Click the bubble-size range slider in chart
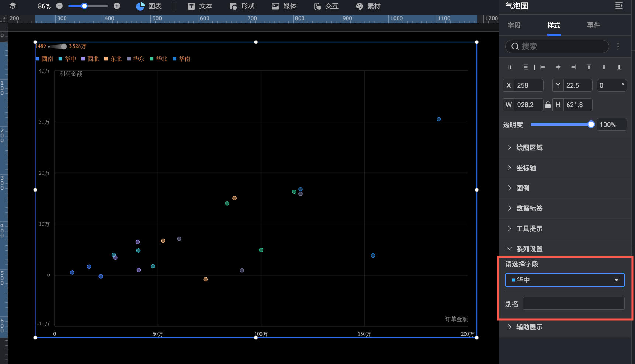 (x=58, y=46)
